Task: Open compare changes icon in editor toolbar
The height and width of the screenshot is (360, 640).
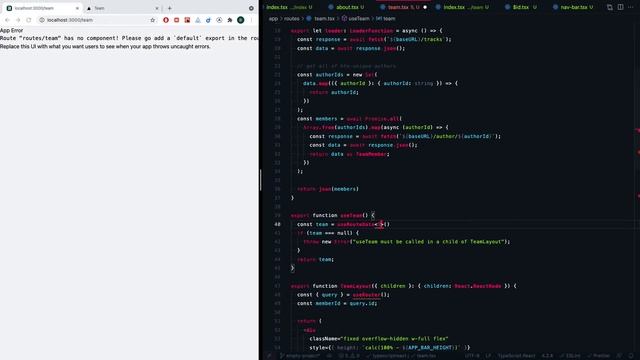Action: (610, 7)
